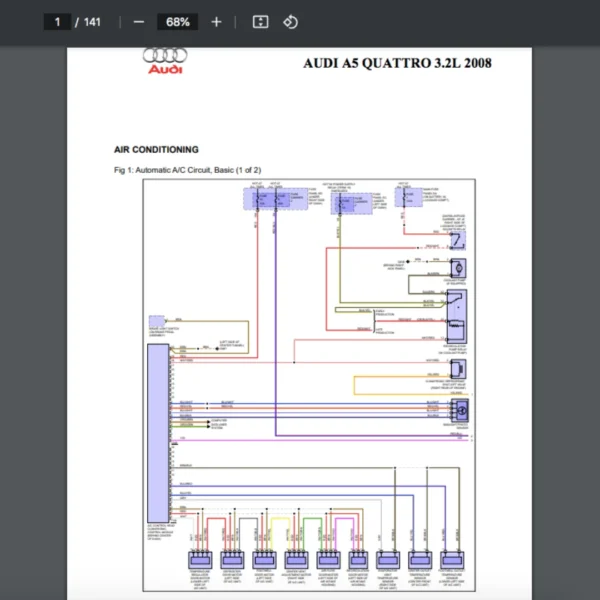Click the page number field showing 1

[x=57, y=22]
